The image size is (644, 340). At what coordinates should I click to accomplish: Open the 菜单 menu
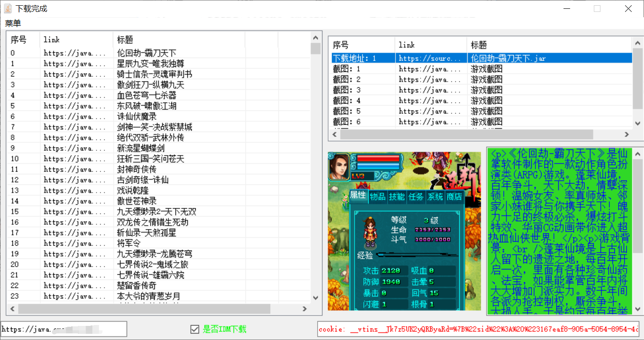tap(13, 23)
